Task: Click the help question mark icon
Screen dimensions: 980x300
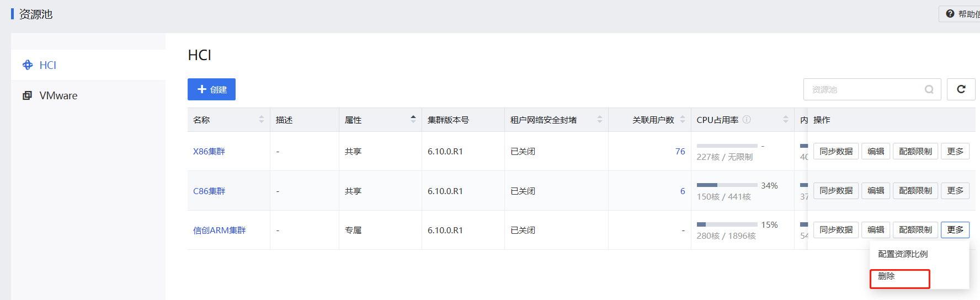Action: [x=950, y=14]
